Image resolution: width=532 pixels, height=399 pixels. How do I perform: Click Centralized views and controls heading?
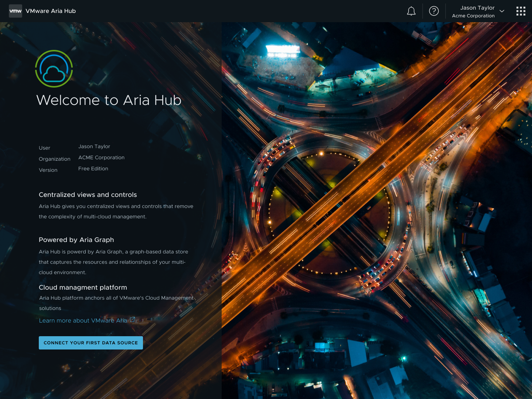click(88, 195)
